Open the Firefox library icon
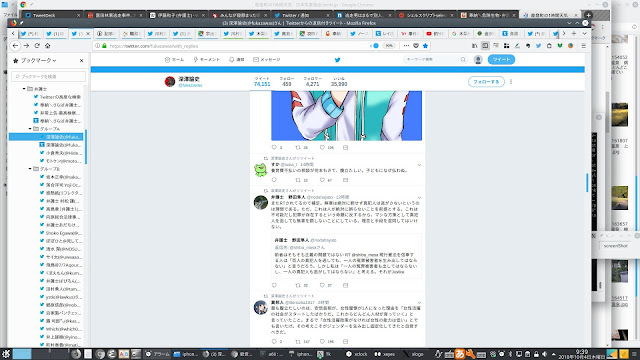 (475, 46)
